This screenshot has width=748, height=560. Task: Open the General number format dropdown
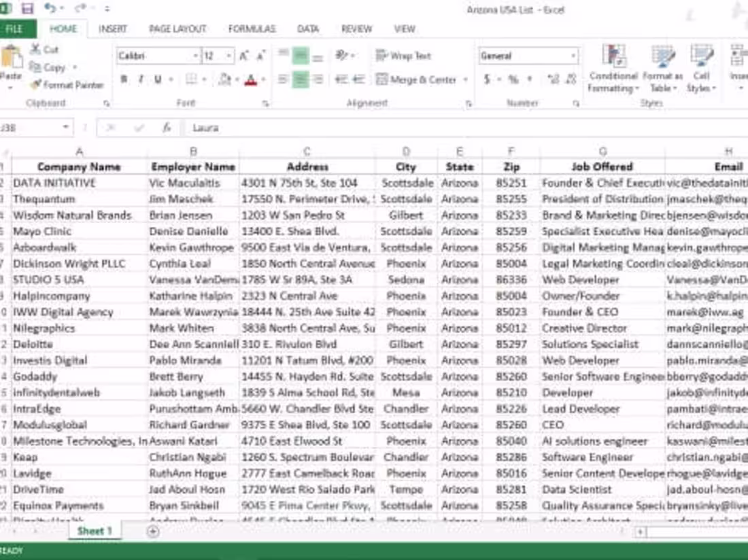coord(573,56)
